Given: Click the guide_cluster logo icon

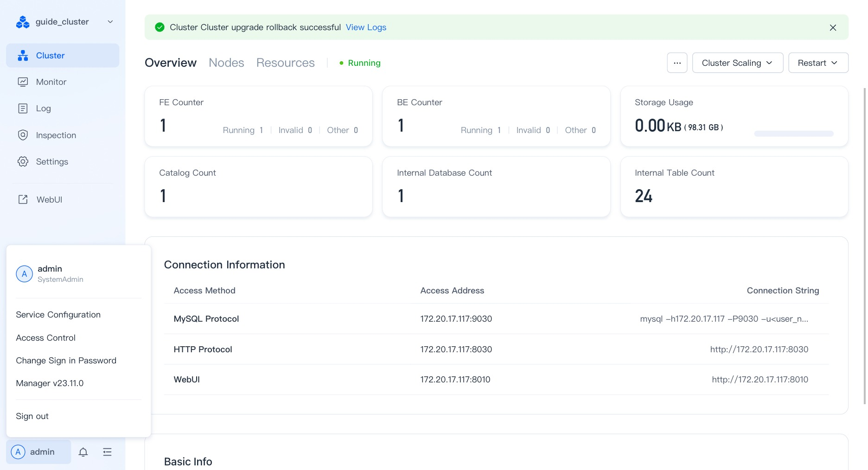Looking at the screenshot, I should click(x=23, y=22).
